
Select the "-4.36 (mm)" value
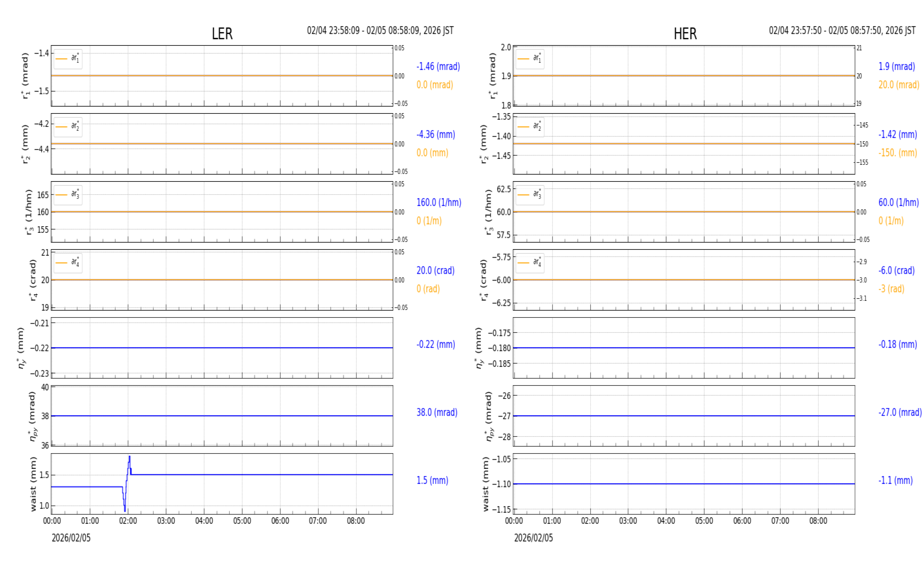coord(436,135)
